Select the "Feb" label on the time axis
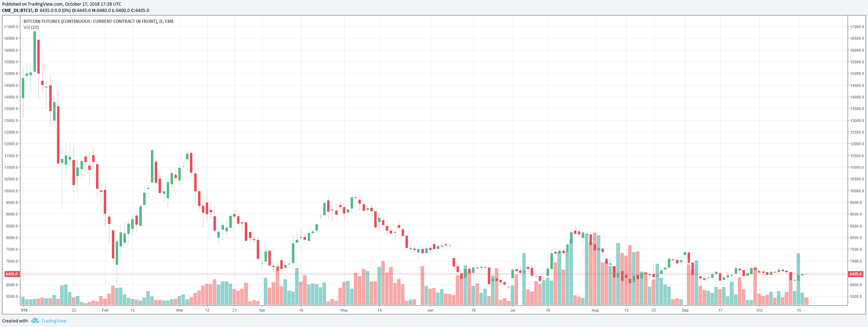 tap(105, 310)
